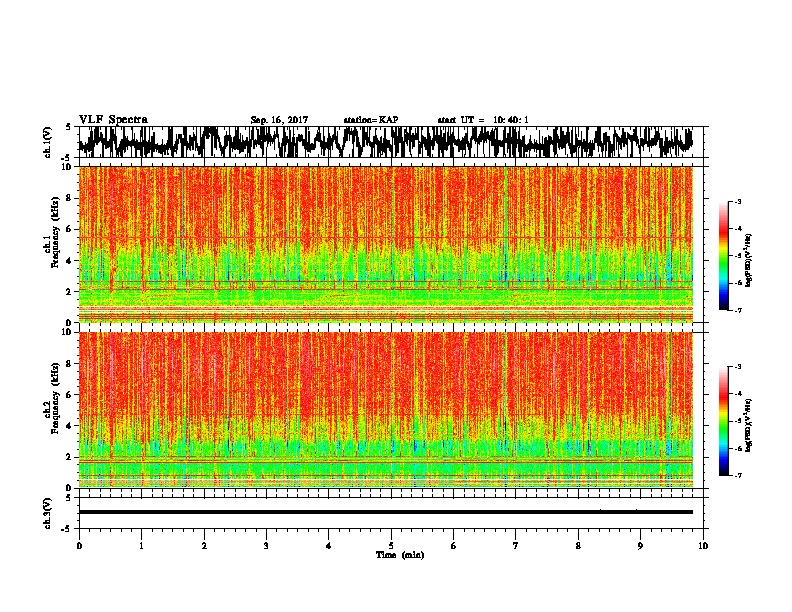This screenshot has width=792, height=612.
Task: Click the -5 tick label of ch.1(V) axis
Action: tap(67, 157)
